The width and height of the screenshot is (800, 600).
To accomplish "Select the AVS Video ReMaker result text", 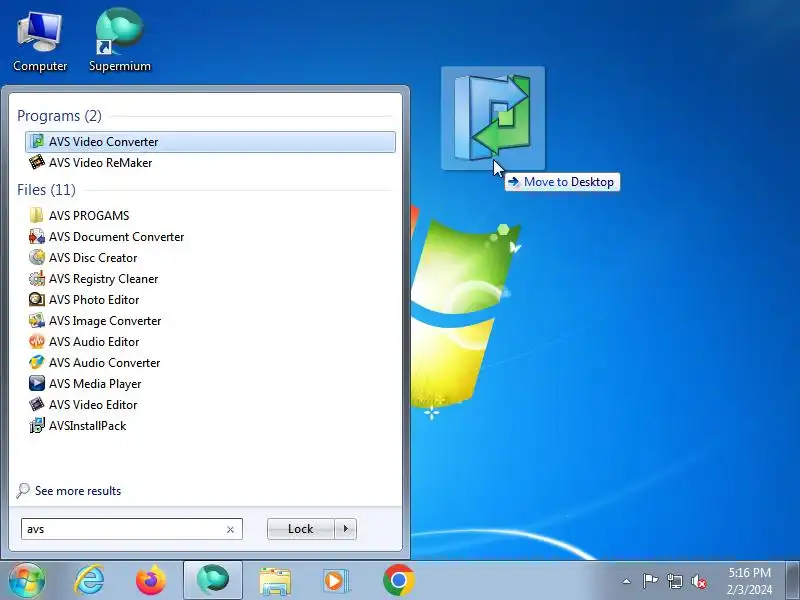I will [x=101, y=163].
